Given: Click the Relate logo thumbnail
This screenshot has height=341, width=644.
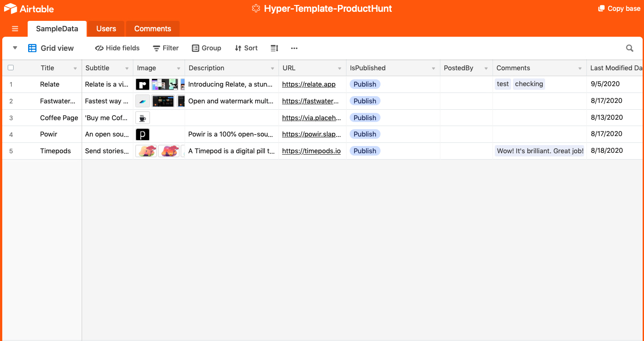Looking at the screenshot, I should pyautogui.click(x=143, y=84).
